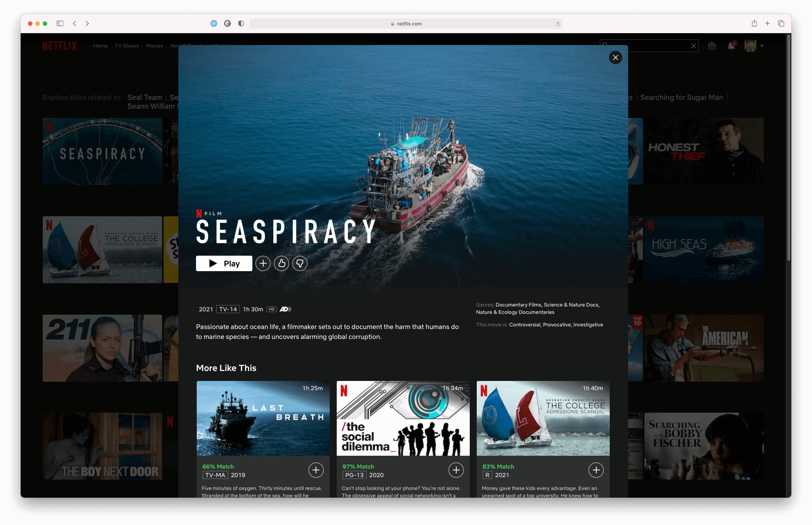
Task: Play Seaspiracy with the Play button
Action: click(224, 263)
